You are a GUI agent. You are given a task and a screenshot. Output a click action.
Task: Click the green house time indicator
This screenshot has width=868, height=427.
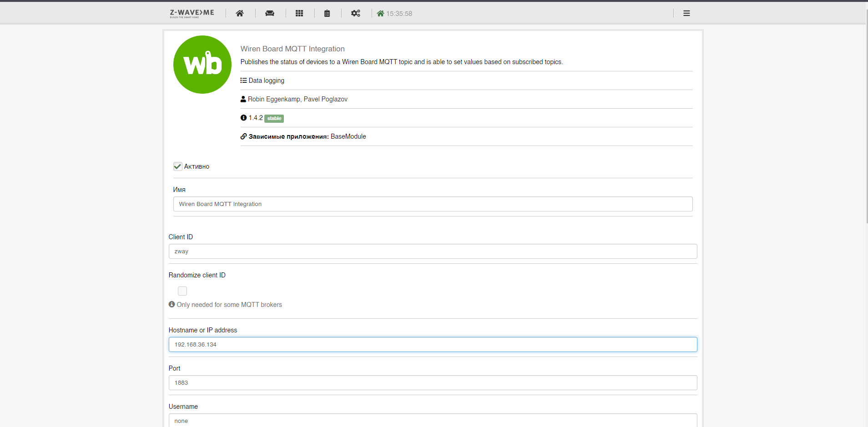click(380, 13)
